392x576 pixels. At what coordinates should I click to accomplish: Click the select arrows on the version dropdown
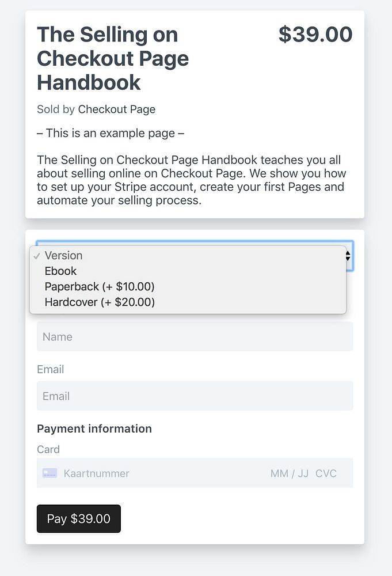(x=348, y=256)
